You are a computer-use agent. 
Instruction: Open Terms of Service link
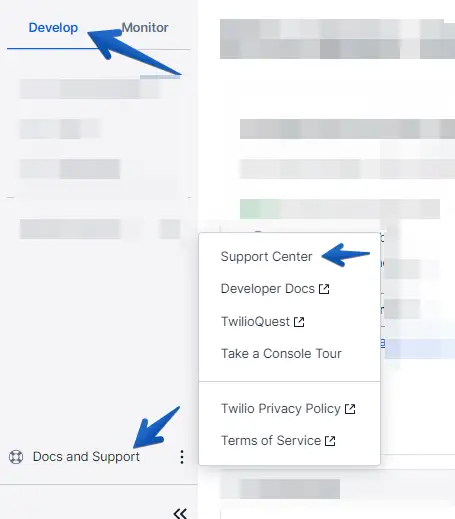click(x=271, y=441)
